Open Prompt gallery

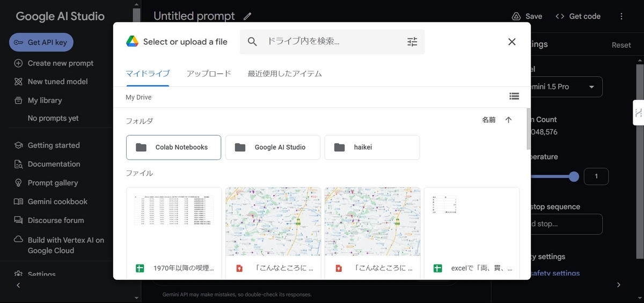pyautogui.click(x=53, y=183)
